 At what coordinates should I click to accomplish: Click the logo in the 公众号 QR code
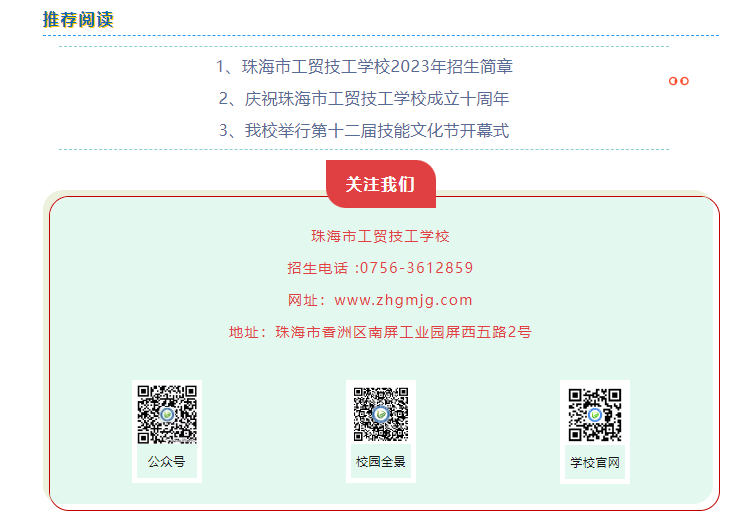(167, 415)
